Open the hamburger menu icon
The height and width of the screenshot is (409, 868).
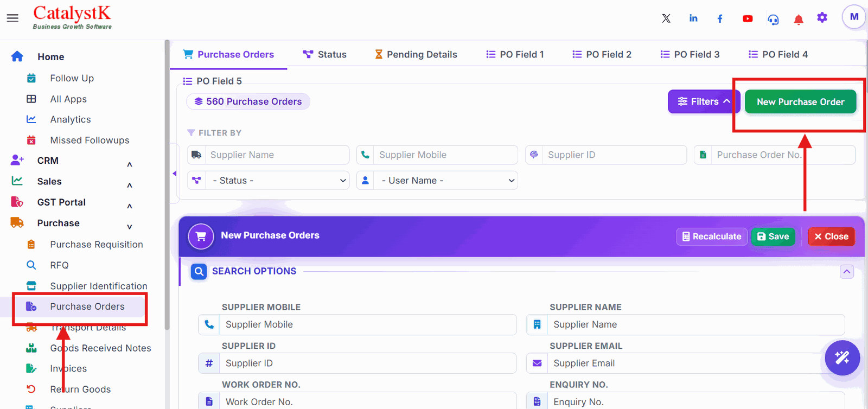click(x=12, y=18)
